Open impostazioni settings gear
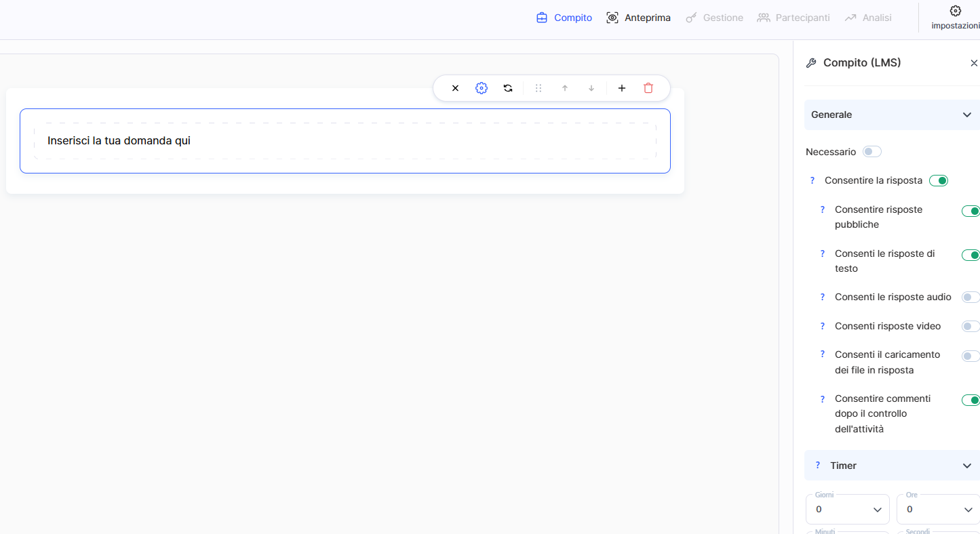 click(x=955, y=18)
